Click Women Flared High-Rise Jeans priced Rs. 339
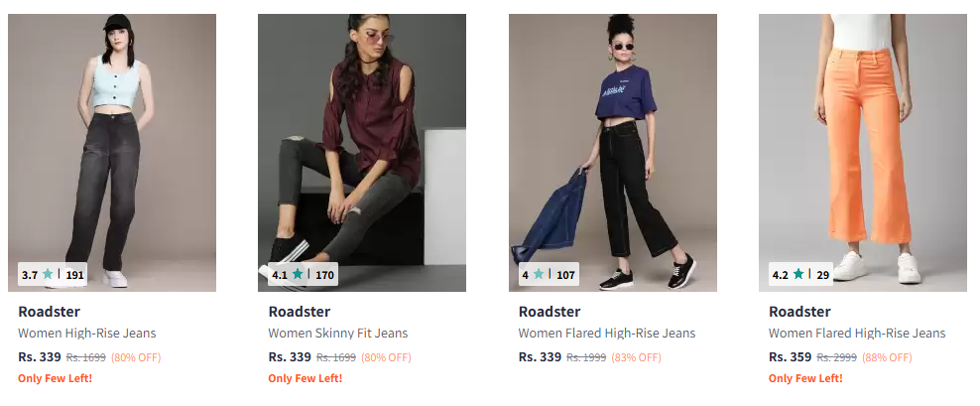The width and height of the screenshot is (980, 406). (607, 334)
